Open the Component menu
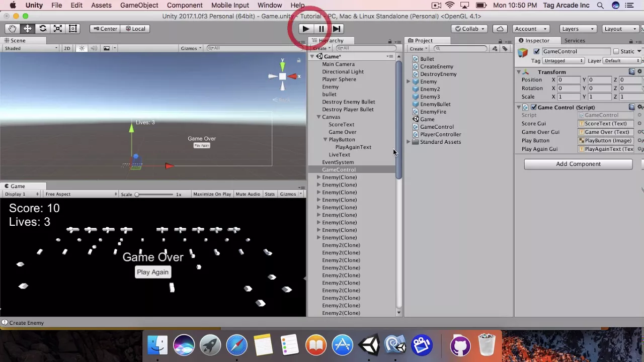 (x=185, y=6)
